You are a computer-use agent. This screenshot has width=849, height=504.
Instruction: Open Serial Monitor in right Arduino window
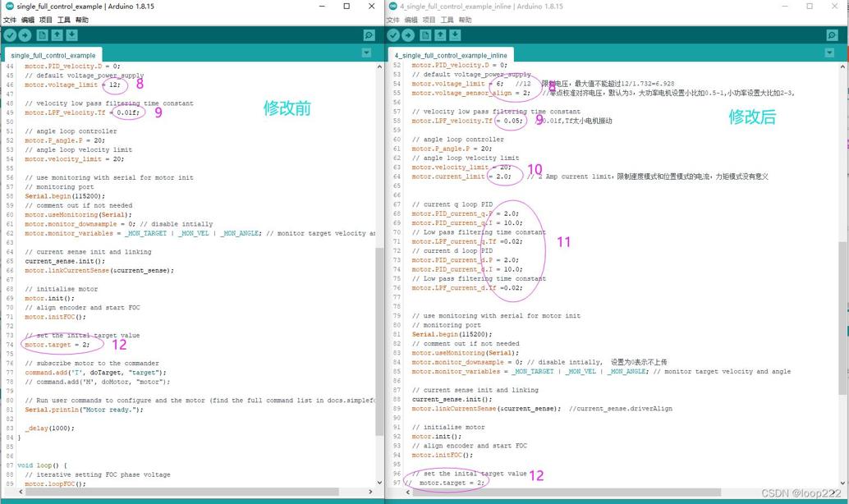pos(833,35)
